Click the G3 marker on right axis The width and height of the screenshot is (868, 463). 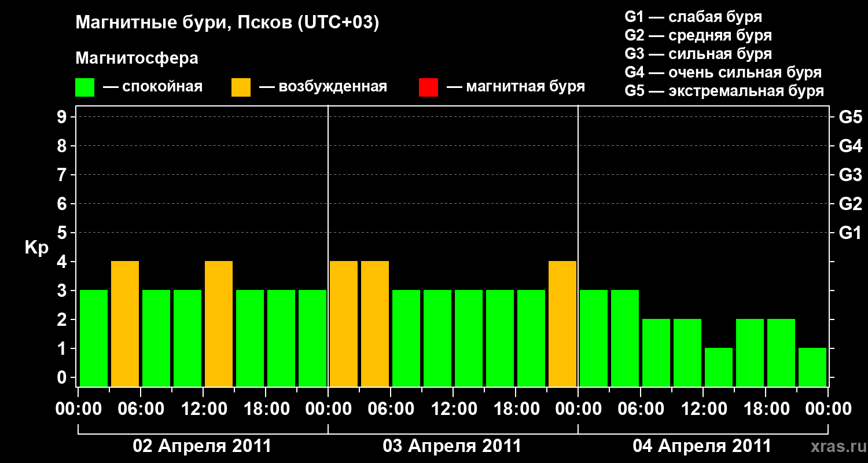pos(850,175)
